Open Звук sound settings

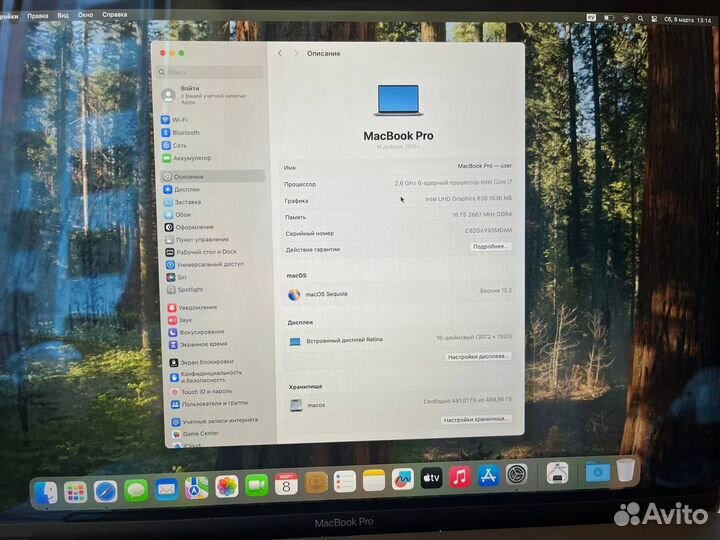(x=180, y=320)
